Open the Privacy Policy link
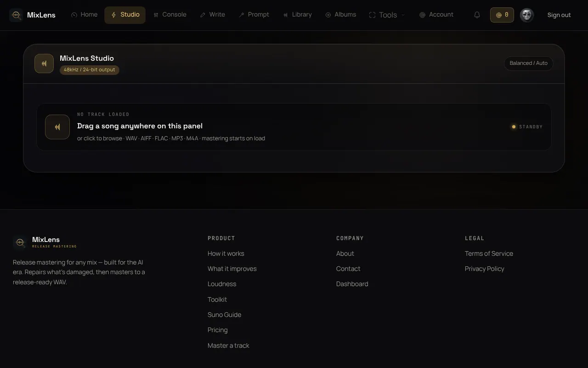The height and width of the screenshot is (368, 588). (x=485, y=269)
